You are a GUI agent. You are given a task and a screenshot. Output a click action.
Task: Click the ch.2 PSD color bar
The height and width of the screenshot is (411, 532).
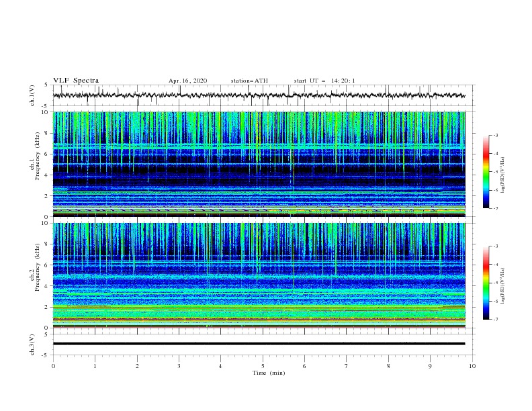(486, 283)
